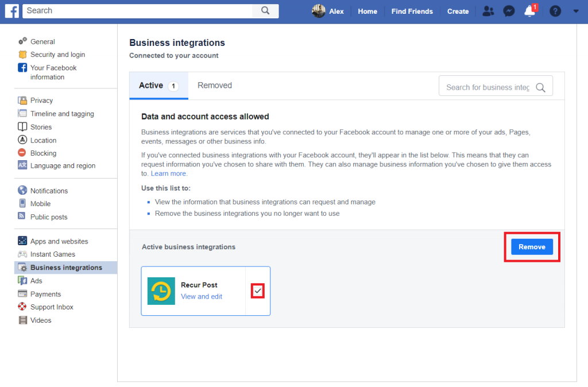Open the Help question mark icon
Image resolution: width=588 pixels, height=387 pixels.
tap(555, 11)
